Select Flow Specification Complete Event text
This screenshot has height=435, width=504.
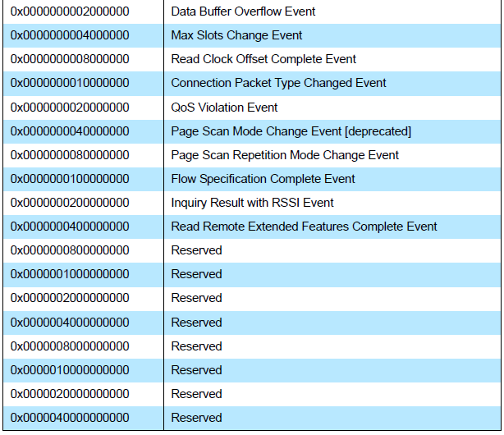coord(263,179)
